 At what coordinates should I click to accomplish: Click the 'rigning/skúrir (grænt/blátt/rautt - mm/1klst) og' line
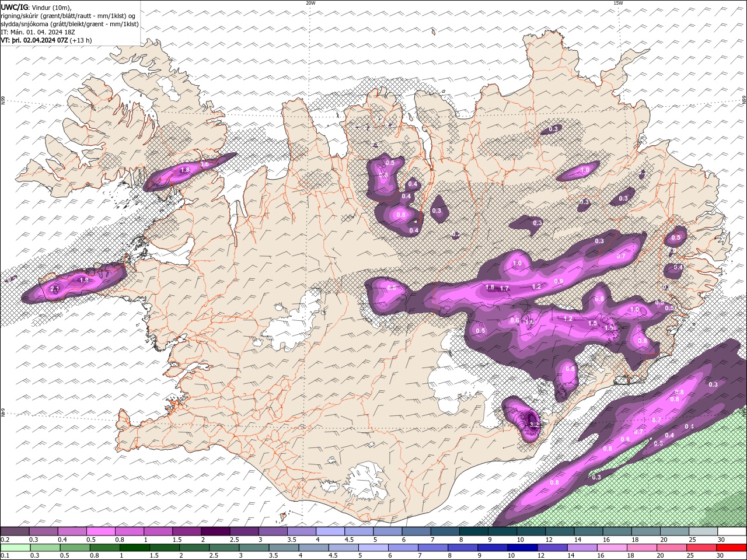click(68, 16)
